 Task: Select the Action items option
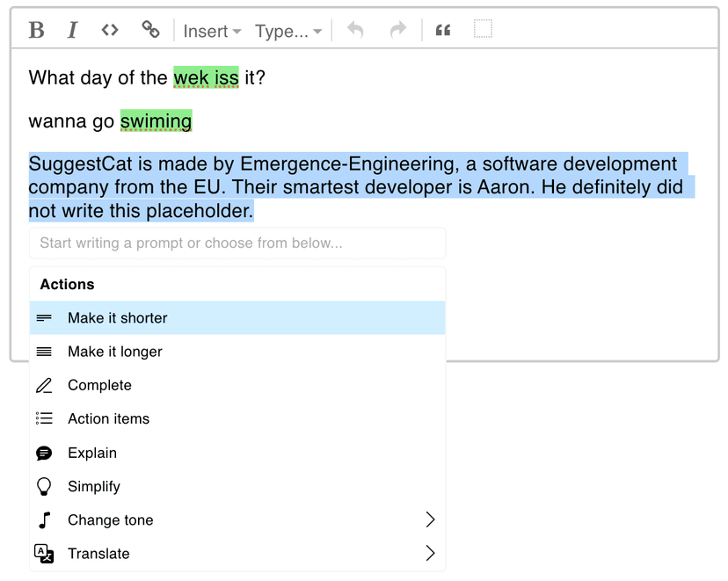pyautogui.click(x=237, y=418)
